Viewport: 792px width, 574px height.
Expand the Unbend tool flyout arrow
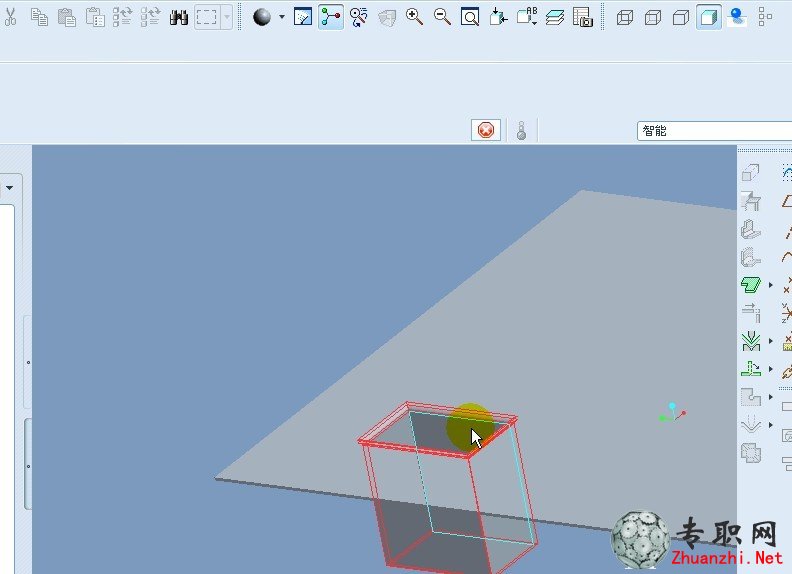click(x=771, y=369)
